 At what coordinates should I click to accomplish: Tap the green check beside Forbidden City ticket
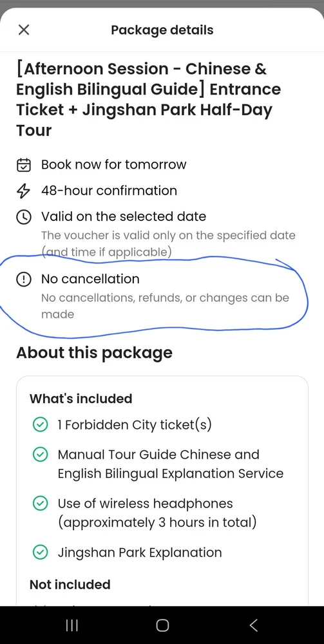pyautogui.click(x=40, y=426)
